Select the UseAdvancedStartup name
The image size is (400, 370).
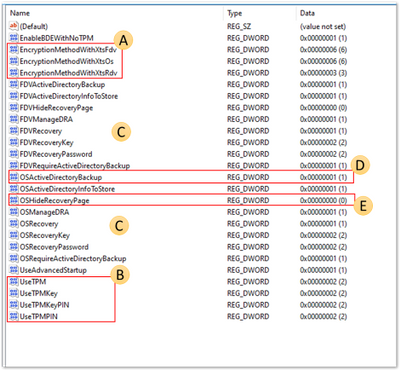pos(53,270)
